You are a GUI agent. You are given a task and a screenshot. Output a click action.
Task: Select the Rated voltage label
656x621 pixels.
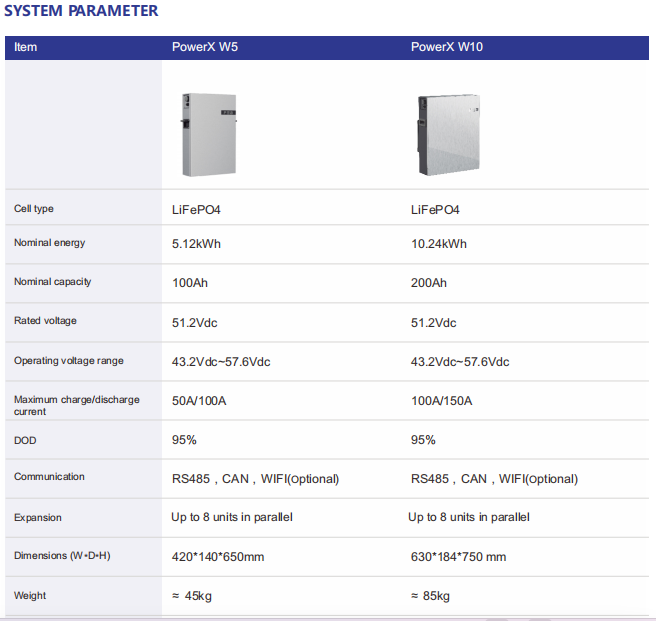pyautogui.click(x=45, y=321)
